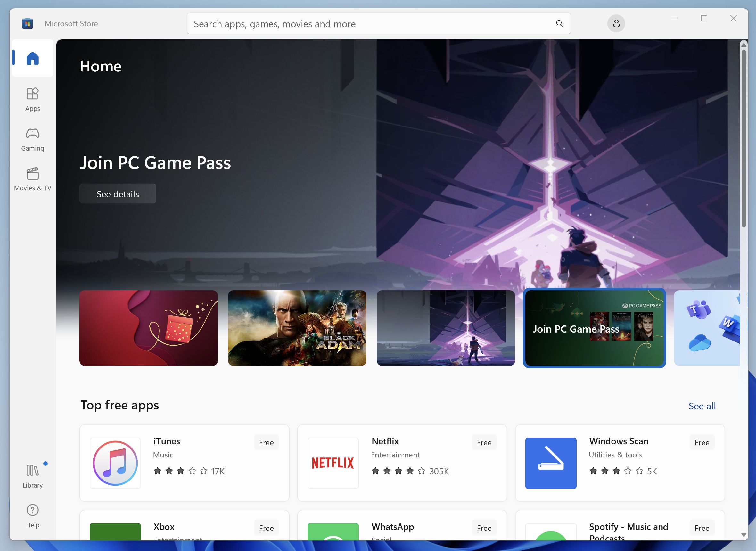Screen dimensions: 756x551
Task: Click the Free label on the Netflix card
Action: 484,442
